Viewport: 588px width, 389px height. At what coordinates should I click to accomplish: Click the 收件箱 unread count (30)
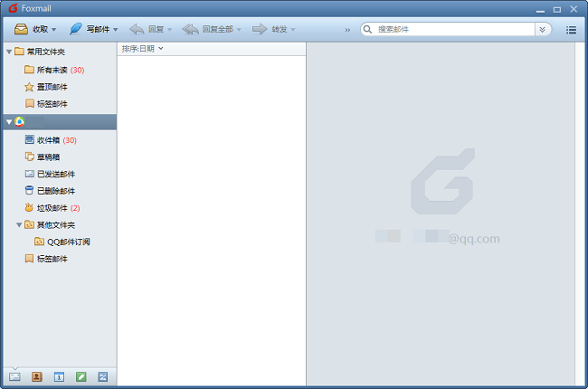[x=70, y=140]
